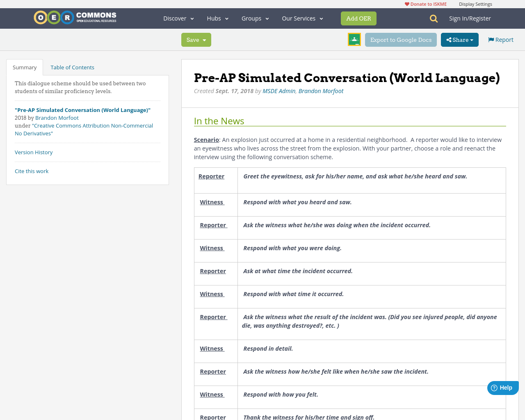Open Display Settings

[x=475, y=3]
